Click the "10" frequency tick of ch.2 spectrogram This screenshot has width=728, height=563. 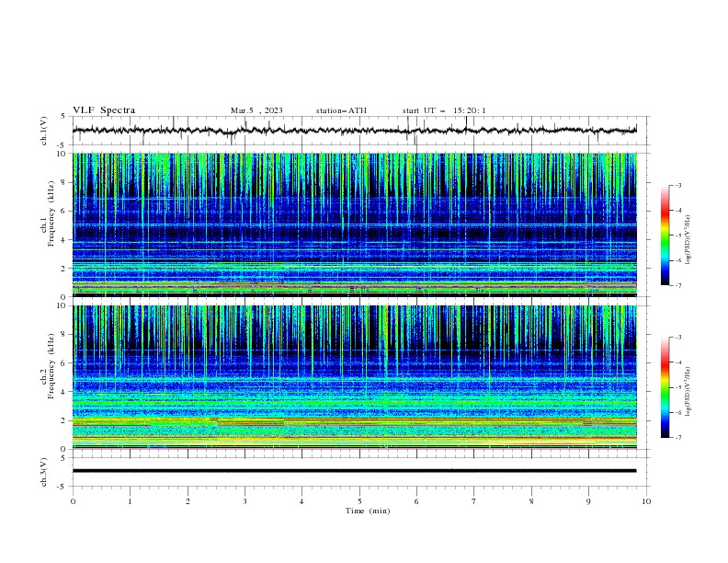(x=62, y=305)
